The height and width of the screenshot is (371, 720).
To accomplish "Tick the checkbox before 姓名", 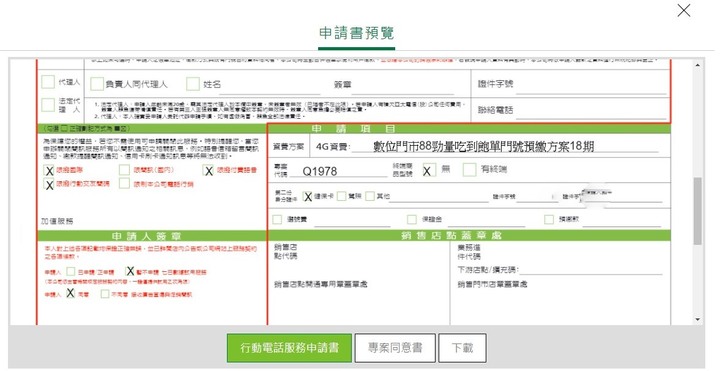I will pyautogui.click(x=193, y=84).
